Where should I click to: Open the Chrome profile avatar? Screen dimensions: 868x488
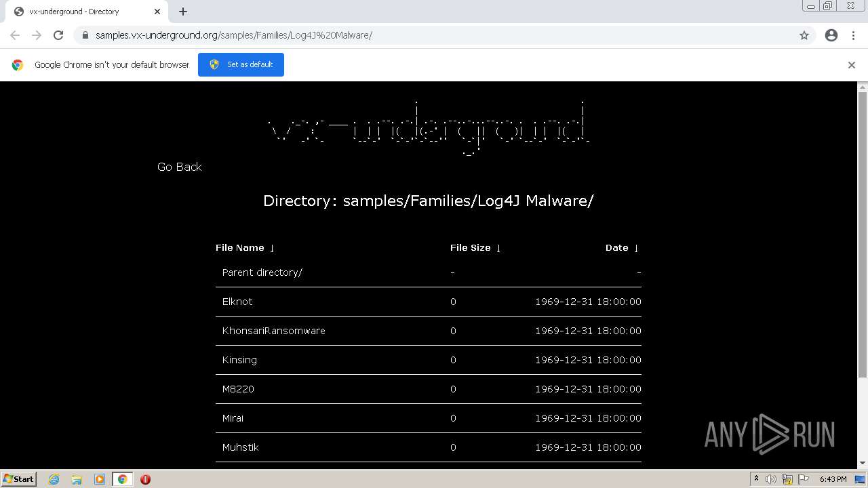coord(831,35)
